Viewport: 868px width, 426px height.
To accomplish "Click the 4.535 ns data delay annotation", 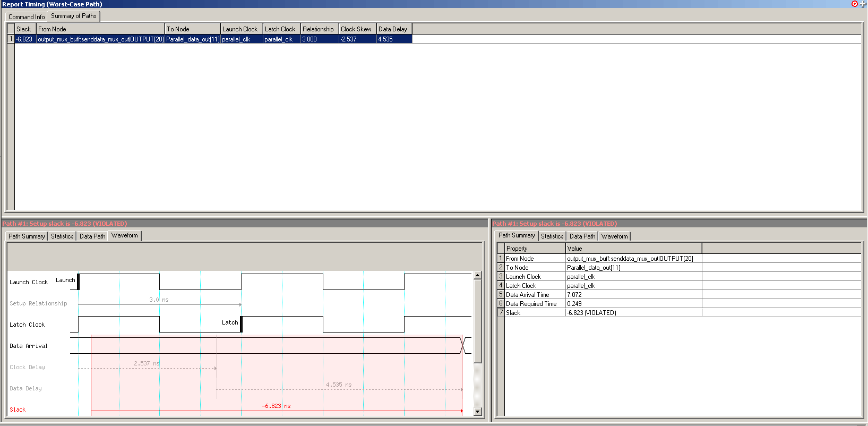I will 339,385.
